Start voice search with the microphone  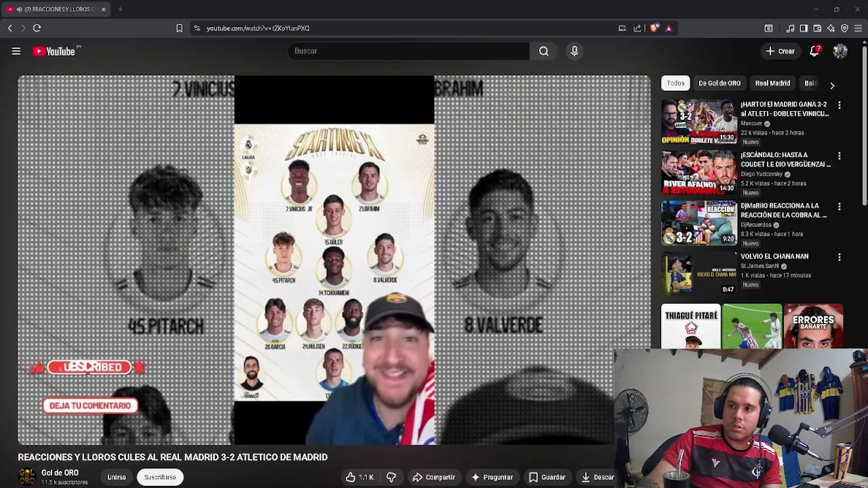tap(574, 51)
